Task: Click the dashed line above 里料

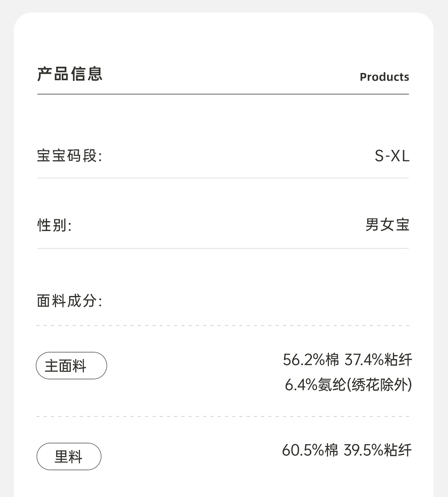Action: (x=223, y=416)
